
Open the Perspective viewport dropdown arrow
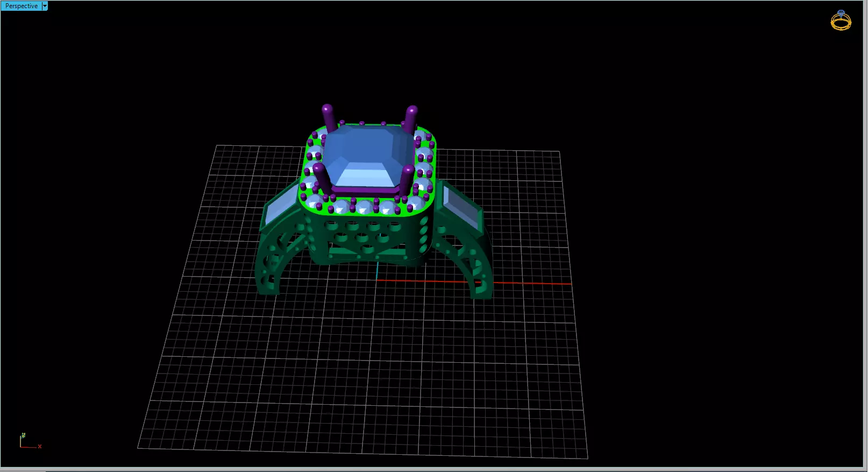[45, 6]
